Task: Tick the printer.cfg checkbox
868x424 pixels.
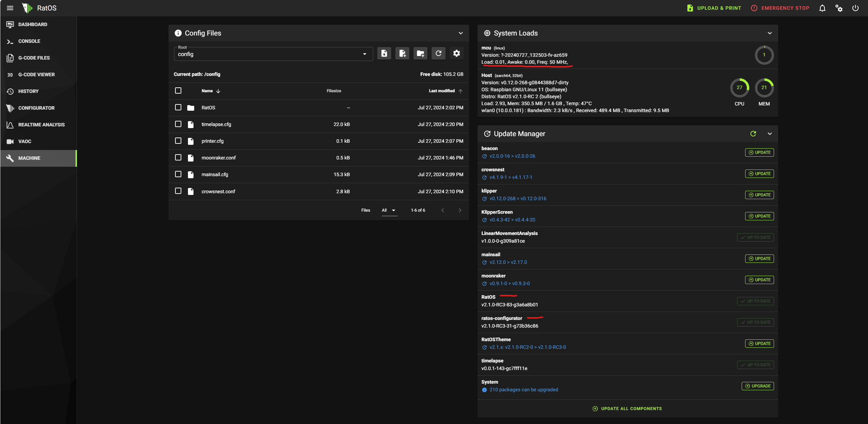Action: [178, 141]
